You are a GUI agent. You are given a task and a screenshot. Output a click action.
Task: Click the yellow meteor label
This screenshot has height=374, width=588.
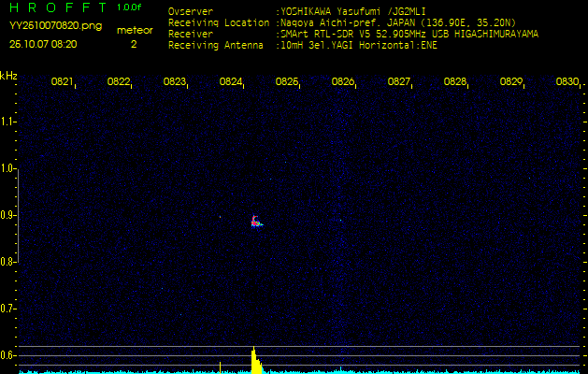click(x=135, y=30)
